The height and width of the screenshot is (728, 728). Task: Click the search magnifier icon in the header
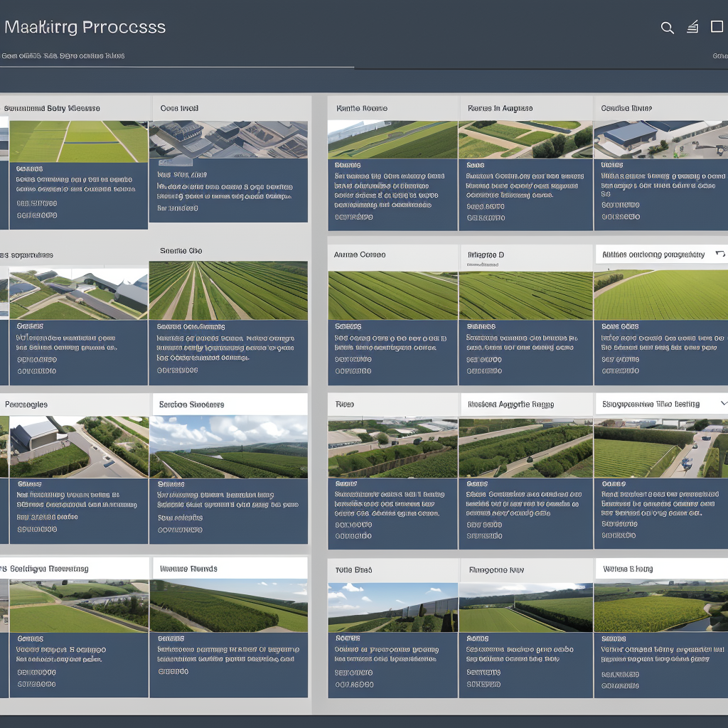tap(667, 28)
